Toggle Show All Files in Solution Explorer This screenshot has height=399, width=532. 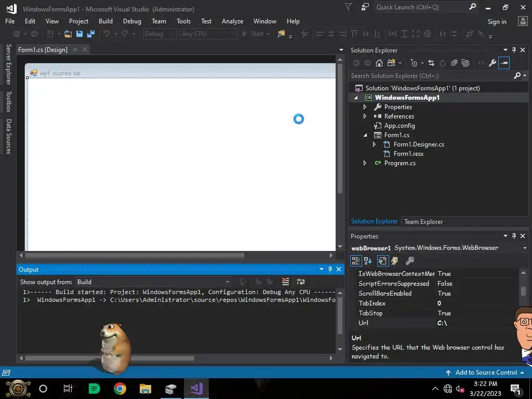(x=465, y=63)
